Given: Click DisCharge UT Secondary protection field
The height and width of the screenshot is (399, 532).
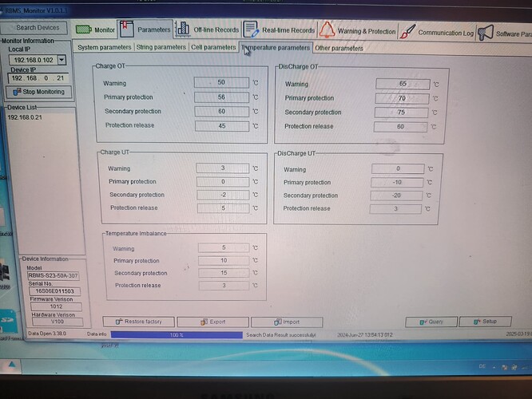Looking at the screenshot, I should 396,196.
